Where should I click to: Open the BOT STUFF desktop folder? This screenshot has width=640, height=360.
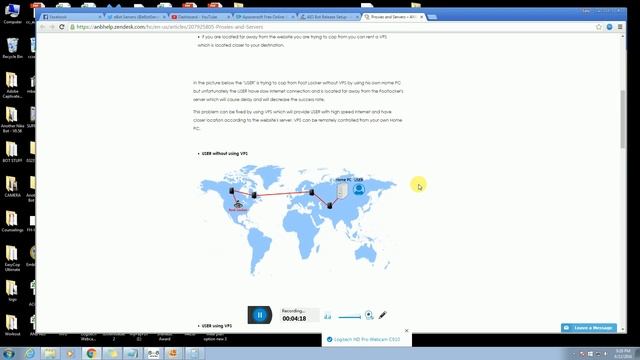point(12,152)
